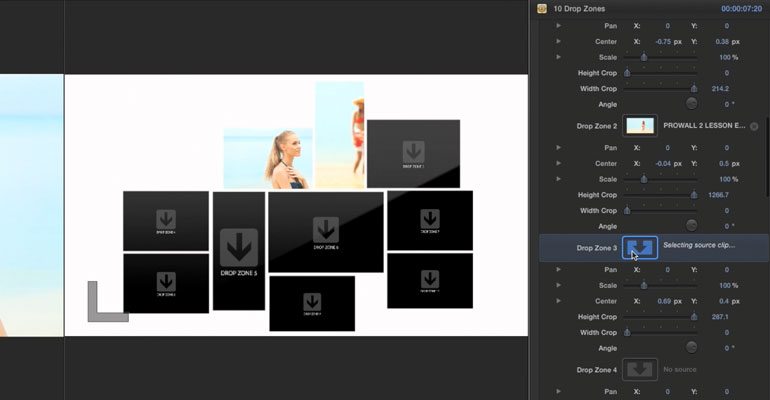The image size is (770, 400).
Task: Click the Drop Zone 3 label
Action: (597, 248)
